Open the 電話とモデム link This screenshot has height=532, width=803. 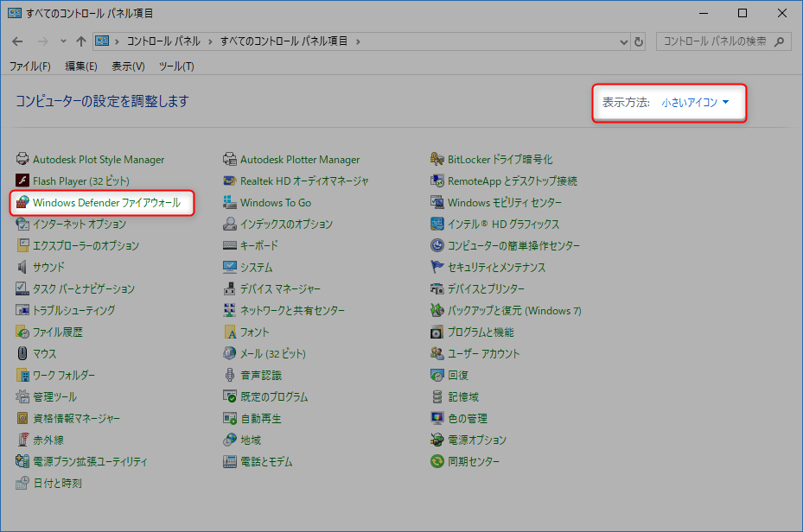pyautogui.click(x=267, y=462)
